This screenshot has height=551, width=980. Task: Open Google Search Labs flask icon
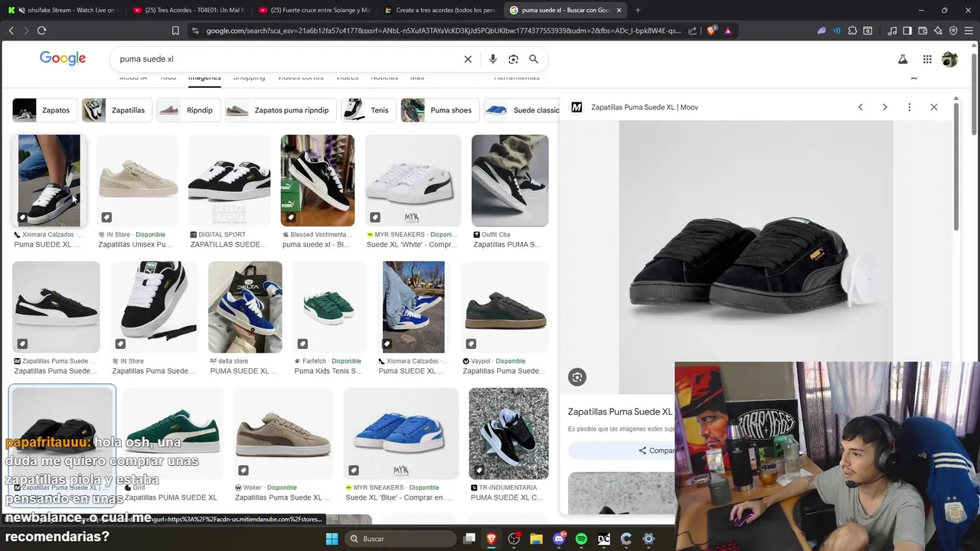tap(903, 59)
